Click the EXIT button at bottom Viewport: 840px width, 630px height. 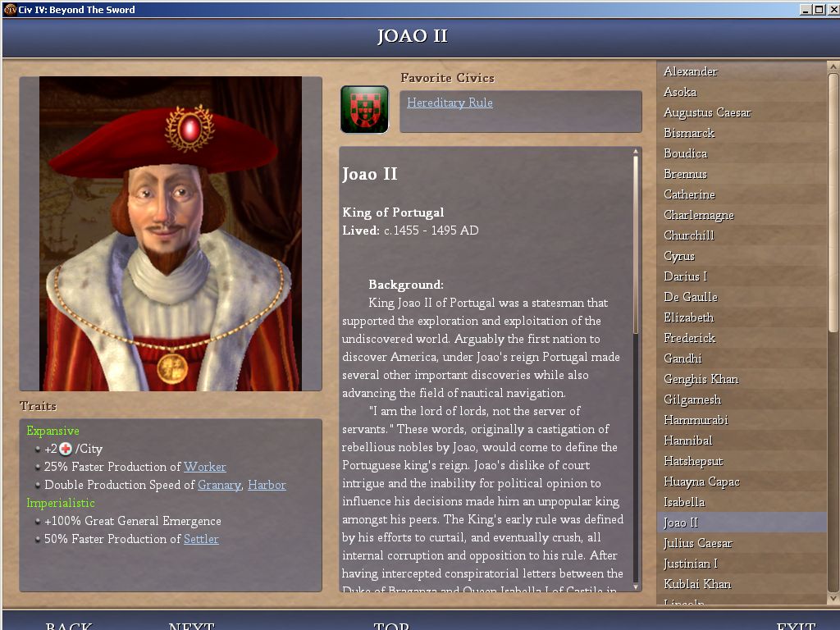pos(796,625)
